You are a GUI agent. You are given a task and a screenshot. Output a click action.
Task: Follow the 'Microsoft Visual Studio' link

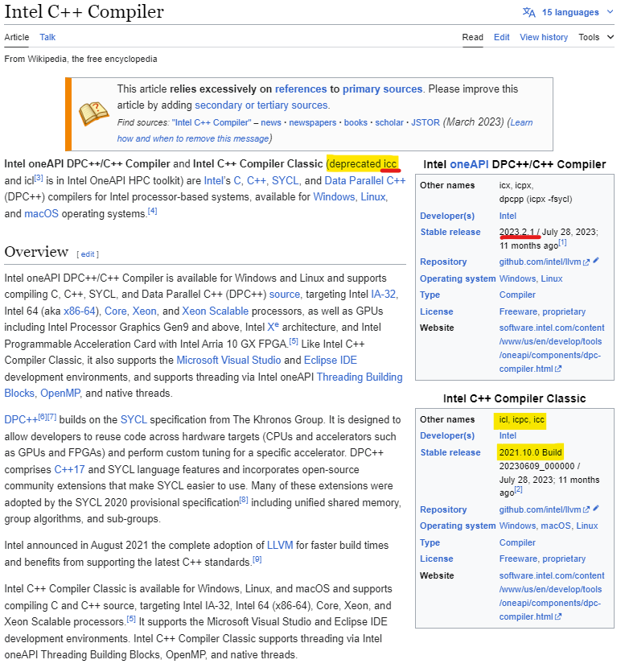[228, 361]
